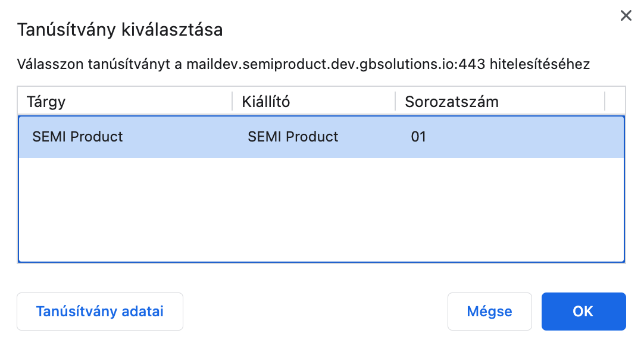Click the SEMI Product issuer cell
This screenshot has width=644, height=346.
coord(293,137)
